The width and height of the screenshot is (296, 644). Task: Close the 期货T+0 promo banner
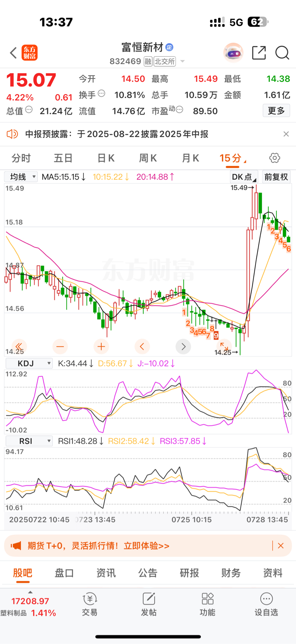[x=281, y=546]
